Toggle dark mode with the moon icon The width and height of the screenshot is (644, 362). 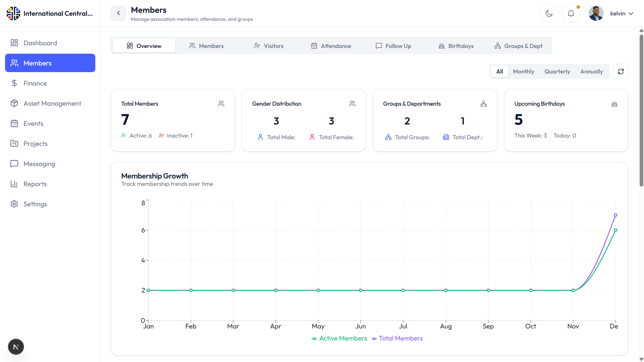(x=549, y=13)
